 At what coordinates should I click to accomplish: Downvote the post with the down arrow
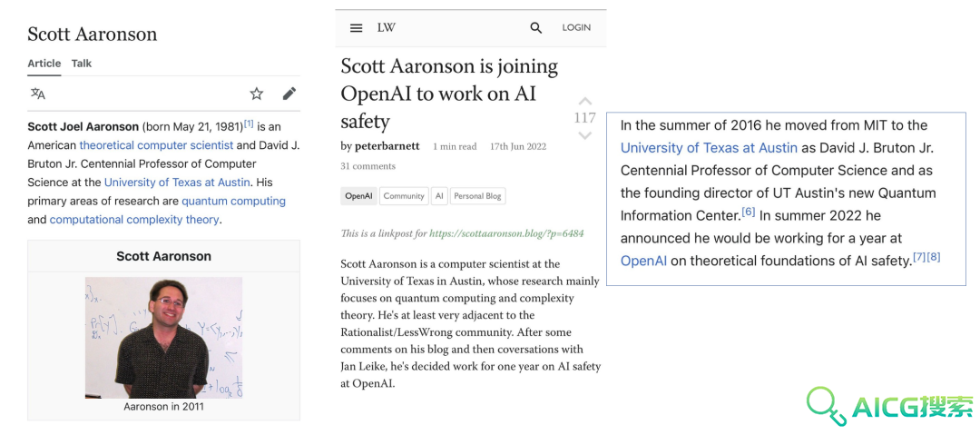click(x=584, y=135)
